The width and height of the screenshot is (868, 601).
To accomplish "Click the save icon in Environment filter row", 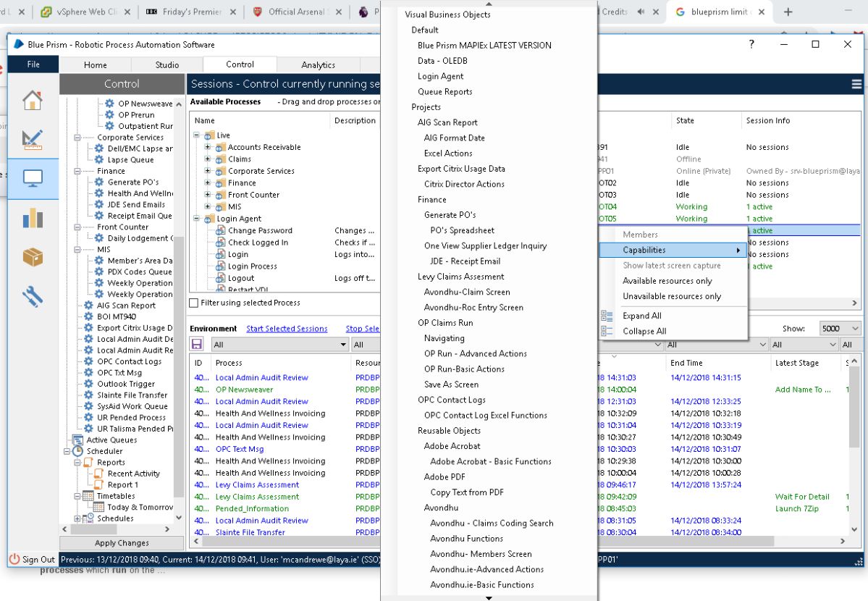I will pyautogui.click(x=196, y=344).
